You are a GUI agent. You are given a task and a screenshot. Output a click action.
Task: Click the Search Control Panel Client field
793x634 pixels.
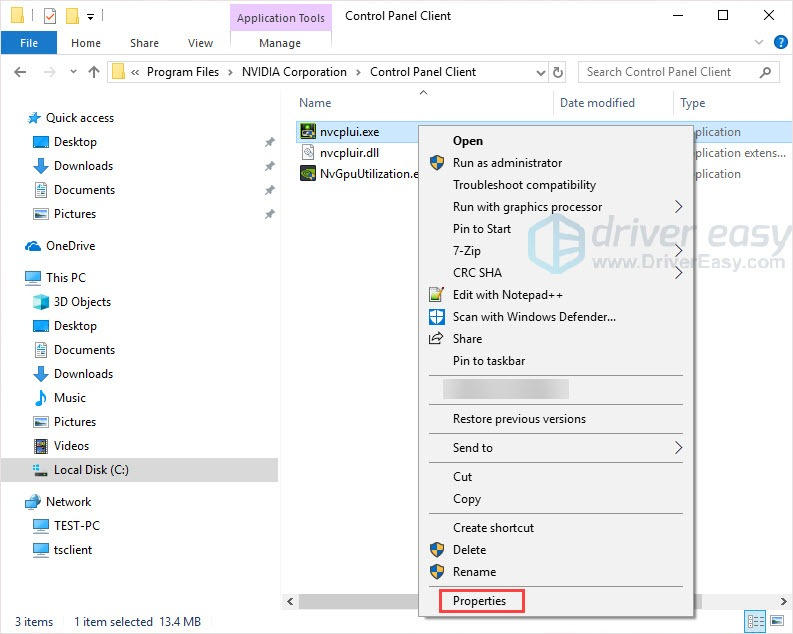click(668, 72)
